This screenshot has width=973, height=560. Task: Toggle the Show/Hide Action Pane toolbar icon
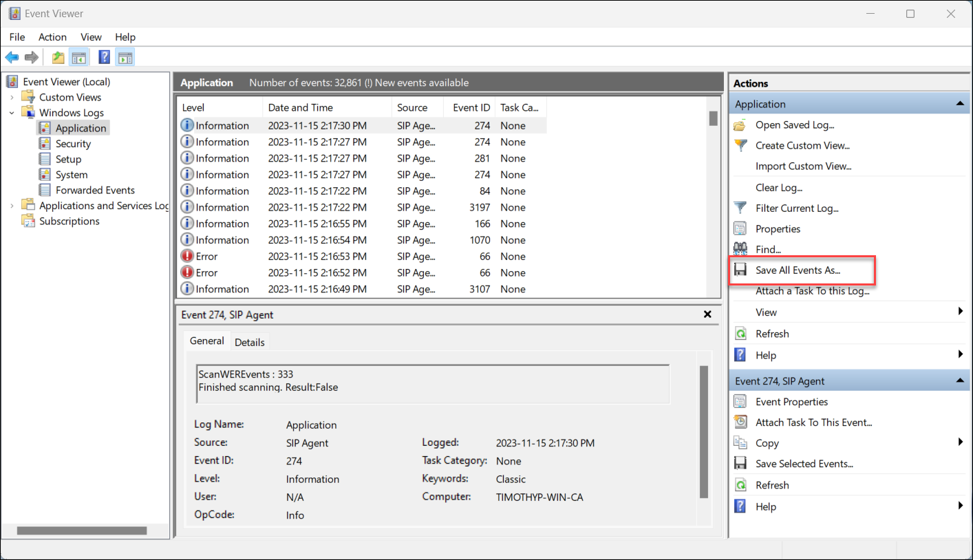point(125,57)
